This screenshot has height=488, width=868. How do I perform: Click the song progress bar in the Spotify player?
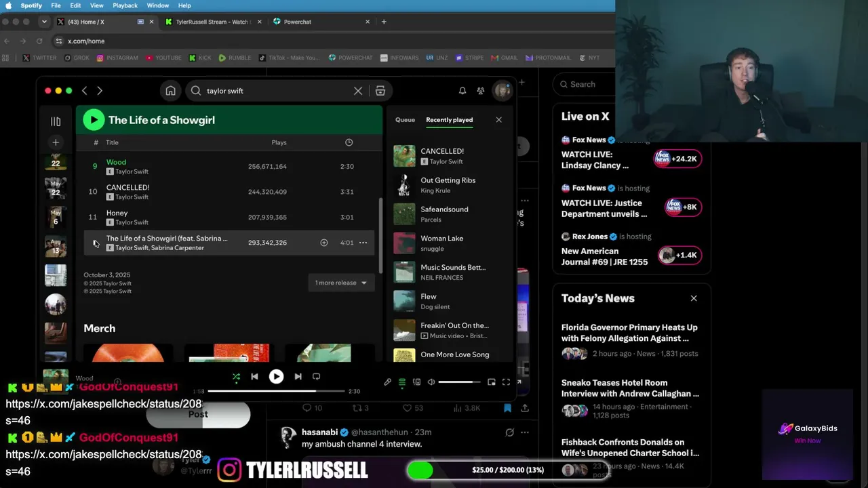[x=276, y=391]
